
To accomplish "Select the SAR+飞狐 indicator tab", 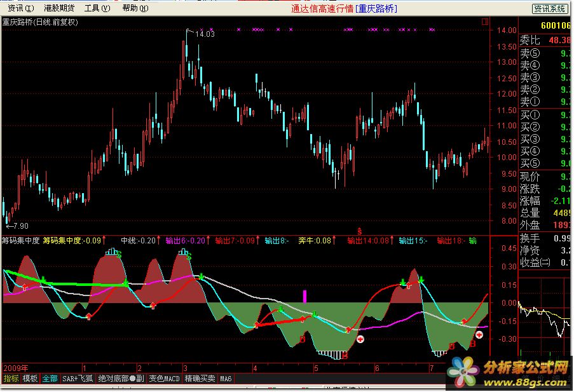I will tap(78, 379).
